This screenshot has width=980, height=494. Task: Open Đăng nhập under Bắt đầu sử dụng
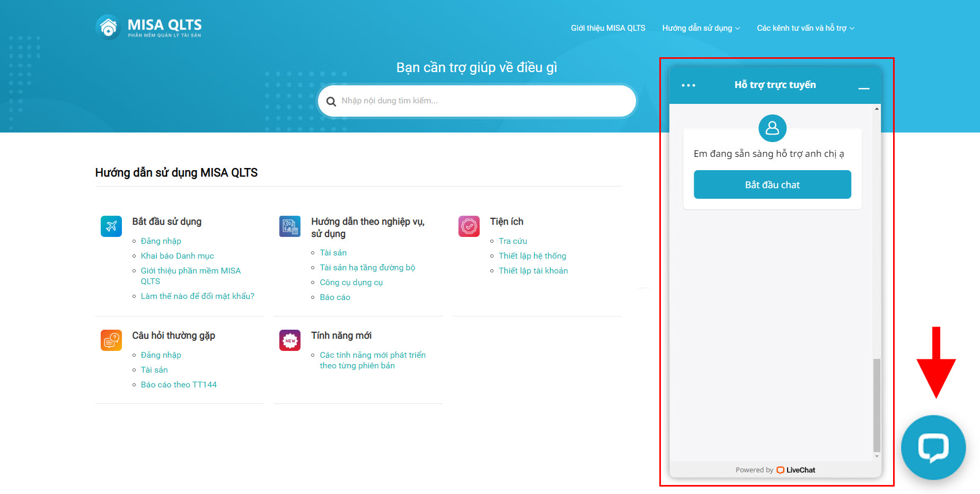coord(161,241)
